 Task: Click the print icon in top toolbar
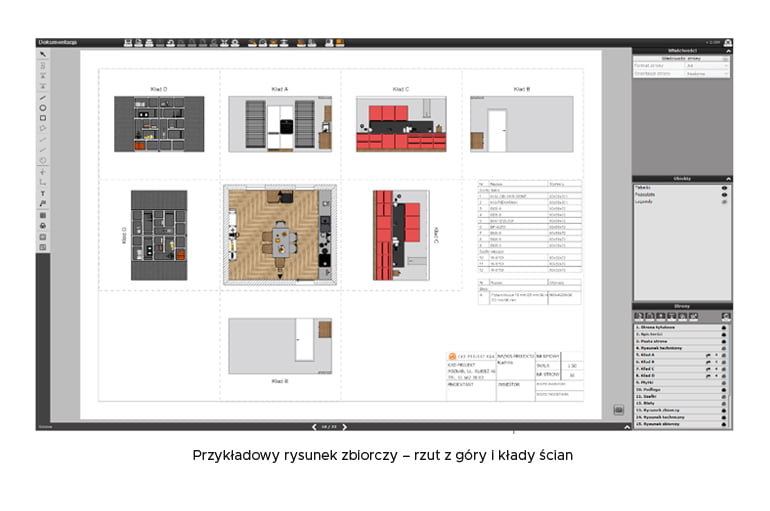click(x=149, y=43)
